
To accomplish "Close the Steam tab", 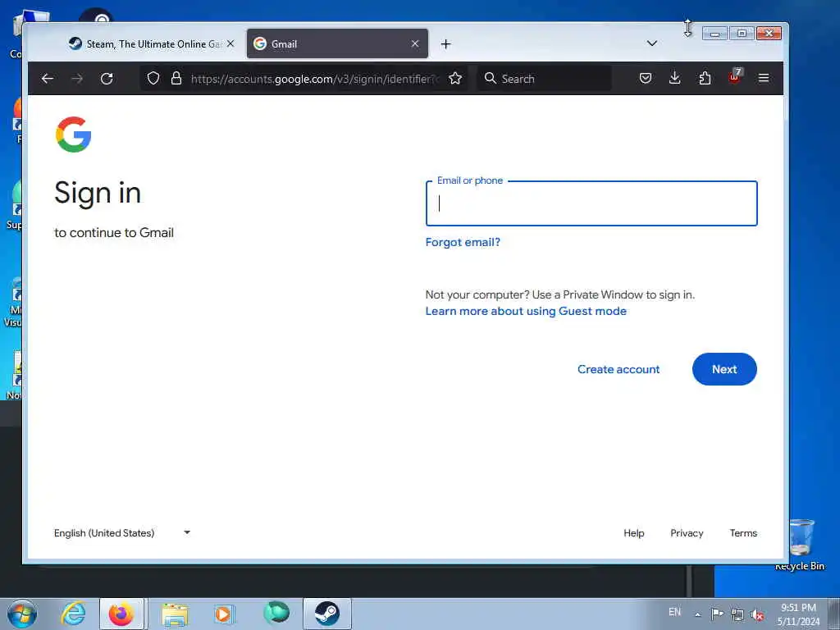I will (x=231, y=44).
